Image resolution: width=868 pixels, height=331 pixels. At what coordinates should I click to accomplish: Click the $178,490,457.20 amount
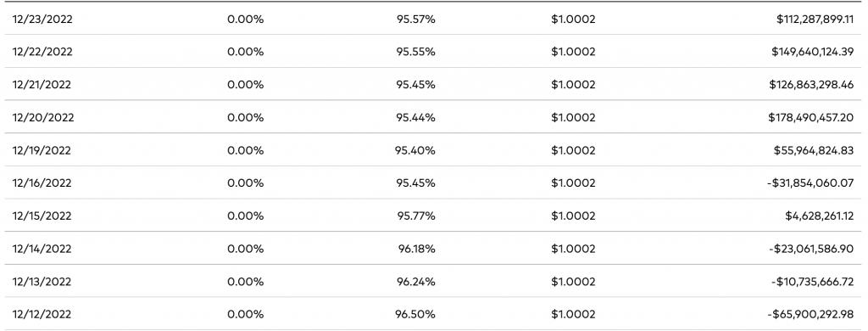click(811, 117)
